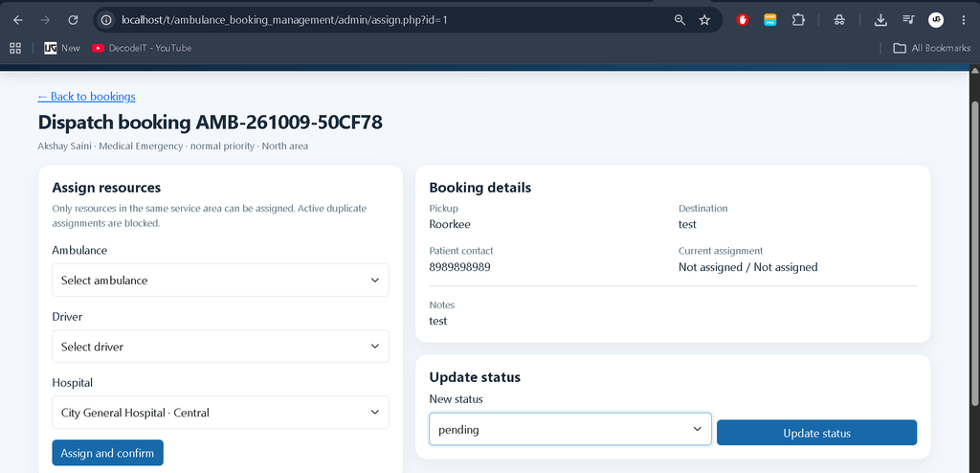Image resolution: width=980 pixels, height=473 pixels.
Task: Click the pickup value Roorkee
Action: pos(450,224)
